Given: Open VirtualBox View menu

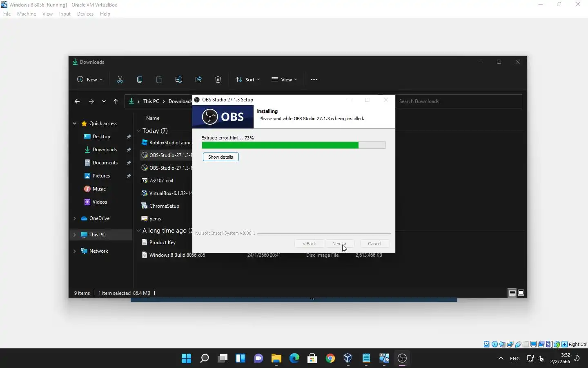Looking at the screenshot, I should tap(47, 14).
